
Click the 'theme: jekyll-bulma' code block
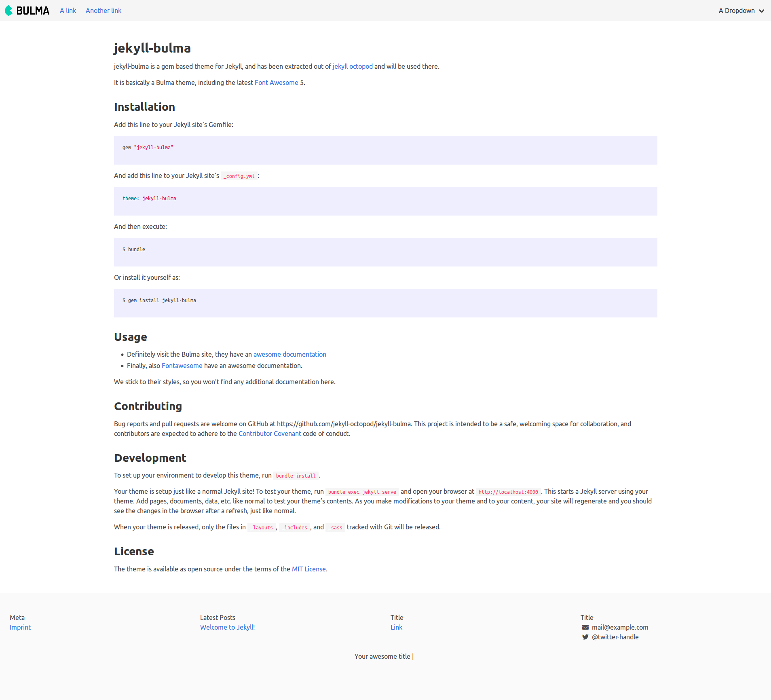point(386,201)
